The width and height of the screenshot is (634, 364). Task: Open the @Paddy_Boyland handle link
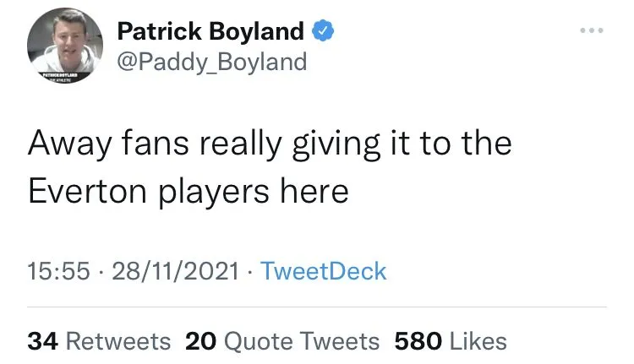pyautogui.click(x=211, y=63)
